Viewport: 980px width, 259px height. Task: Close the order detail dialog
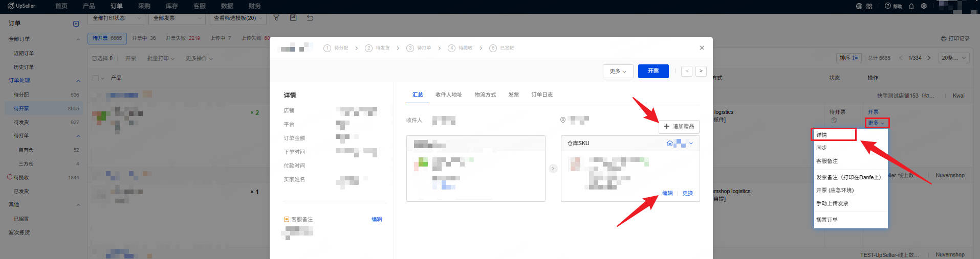(702, 48)
